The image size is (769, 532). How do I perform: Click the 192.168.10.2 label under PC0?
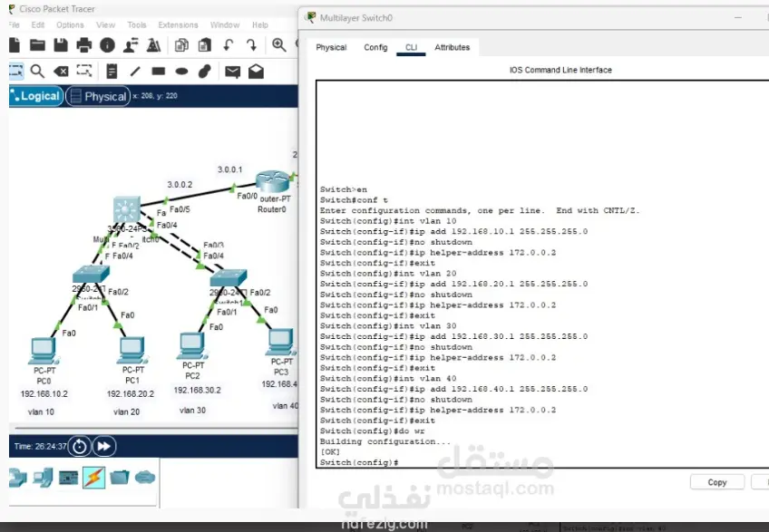(x=44, y=393)
